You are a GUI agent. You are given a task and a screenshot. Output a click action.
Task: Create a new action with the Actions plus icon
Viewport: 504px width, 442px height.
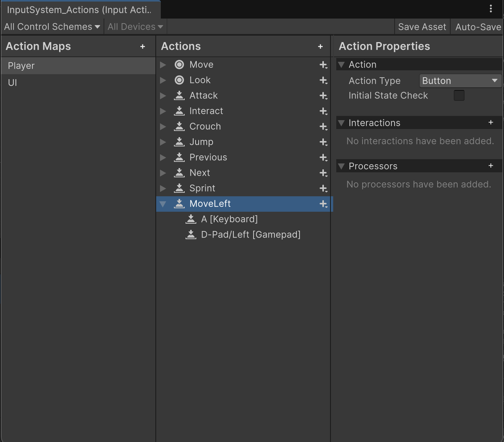pyautogui.click(x=320, y=46)
